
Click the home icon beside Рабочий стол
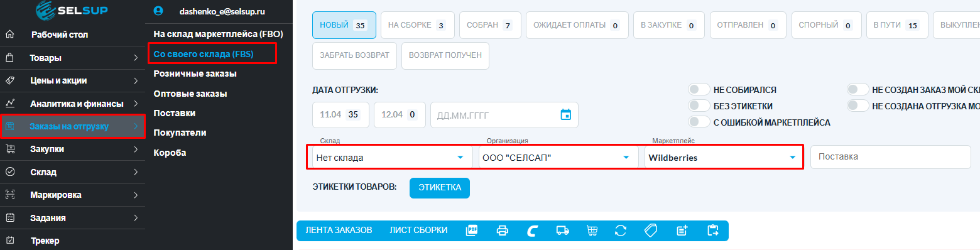click(9, 35)
